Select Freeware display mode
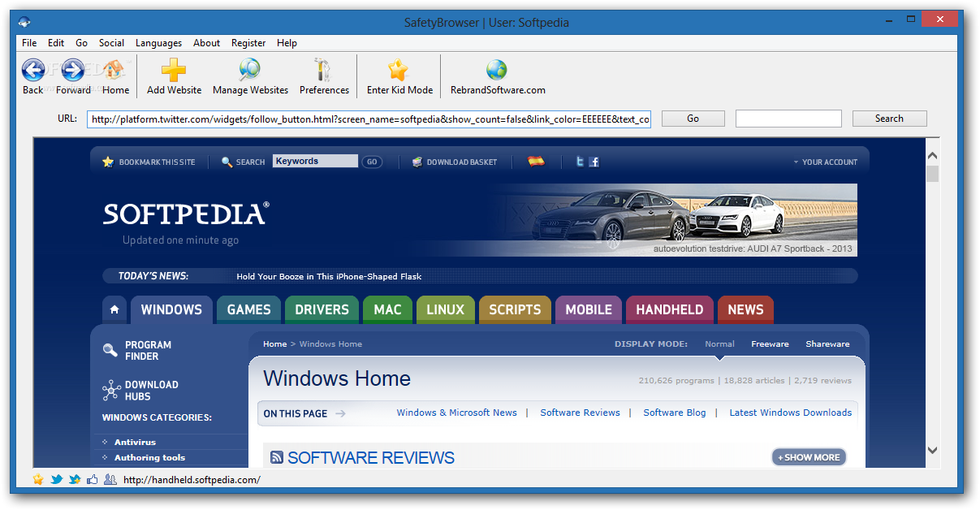 tap(770, 344)
